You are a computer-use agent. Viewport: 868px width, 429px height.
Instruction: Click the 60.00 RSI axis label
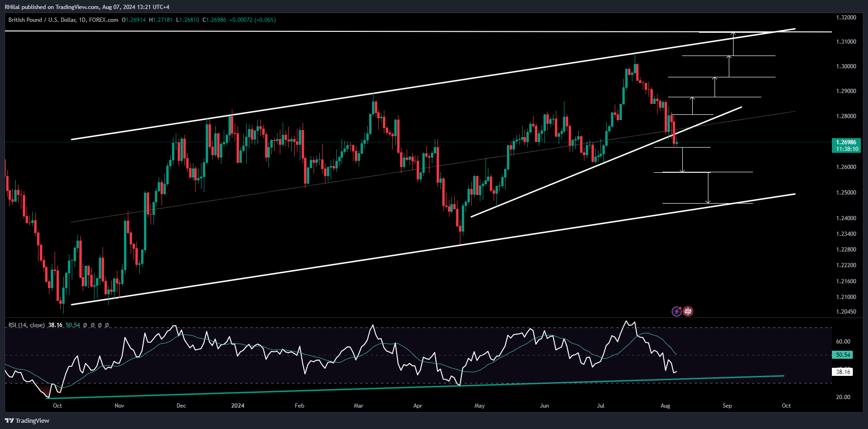click(843, 342)
